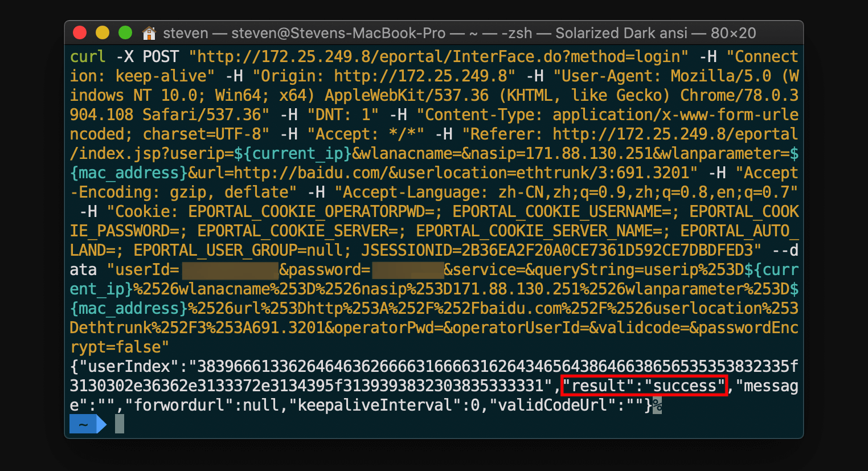Click the redacted password value block
The height and width of the screenshot is (471, 868).
407,270
